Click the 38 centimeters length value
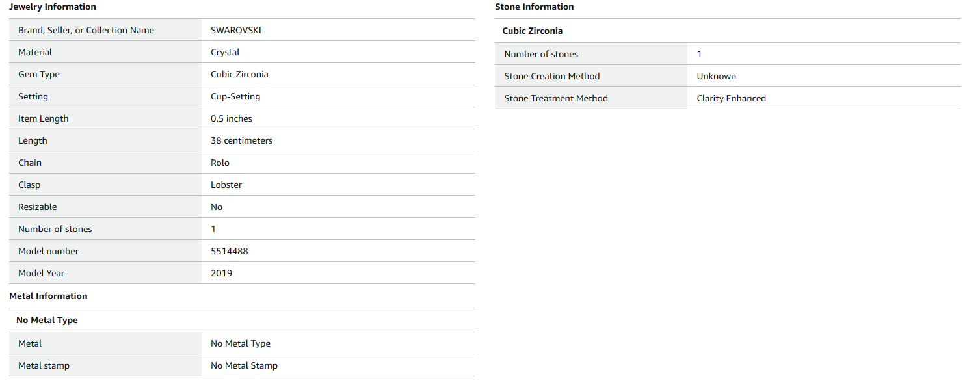 [x=241, y=140]
